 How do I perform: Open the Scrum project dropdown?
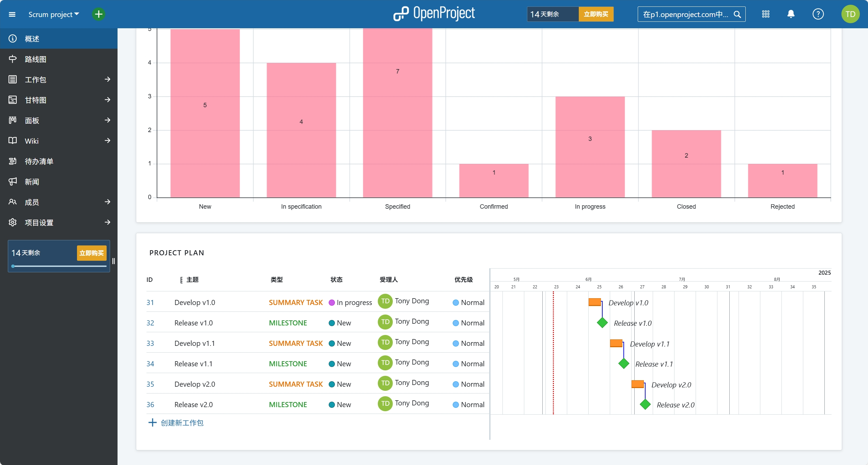pyautogui.click(x=53, y=14)
